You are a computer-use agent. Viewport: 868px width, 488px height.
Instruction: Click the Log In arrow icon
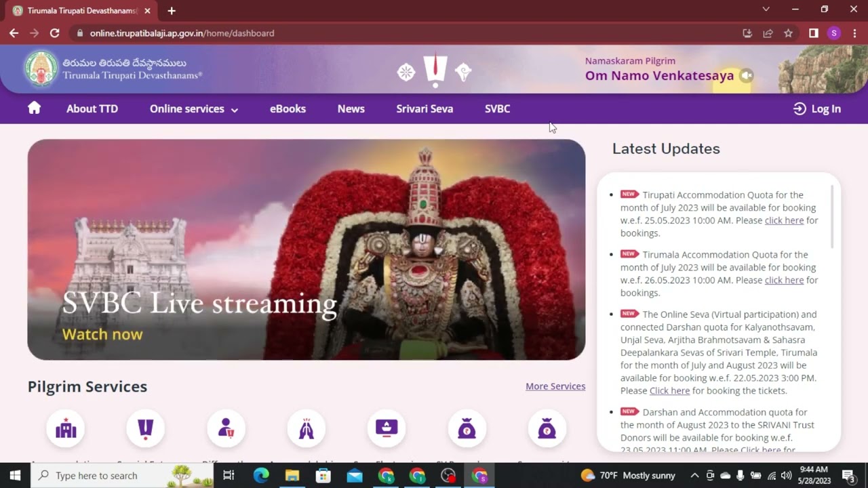coord(800,108)
